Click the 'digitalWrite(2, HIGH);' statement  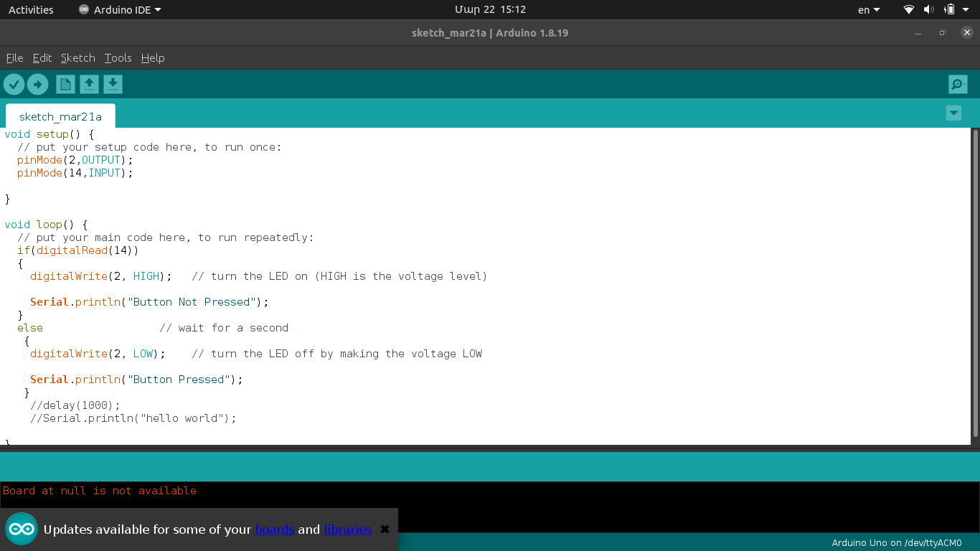click(x=101, y=276)
